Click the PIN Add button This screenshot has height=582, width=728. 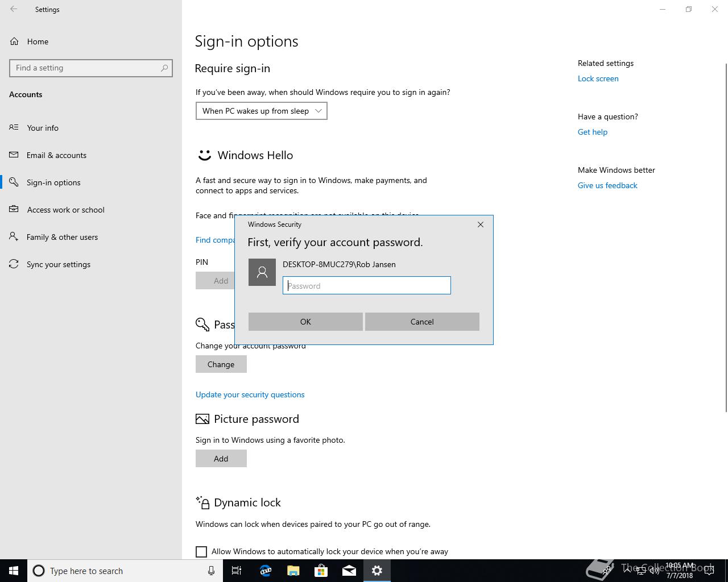pyautogui.click(x=215, y=280)
